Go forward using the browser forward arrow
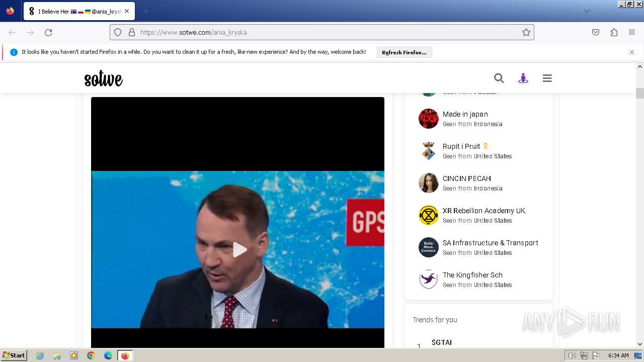This screenshot has width=644, height=362. (30, 32)
